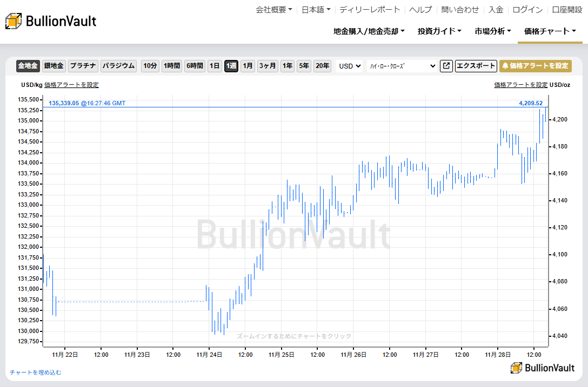Open chart in new window via popout icon
This screenshot has width=588, height=387.
click(x=446, y=66)
